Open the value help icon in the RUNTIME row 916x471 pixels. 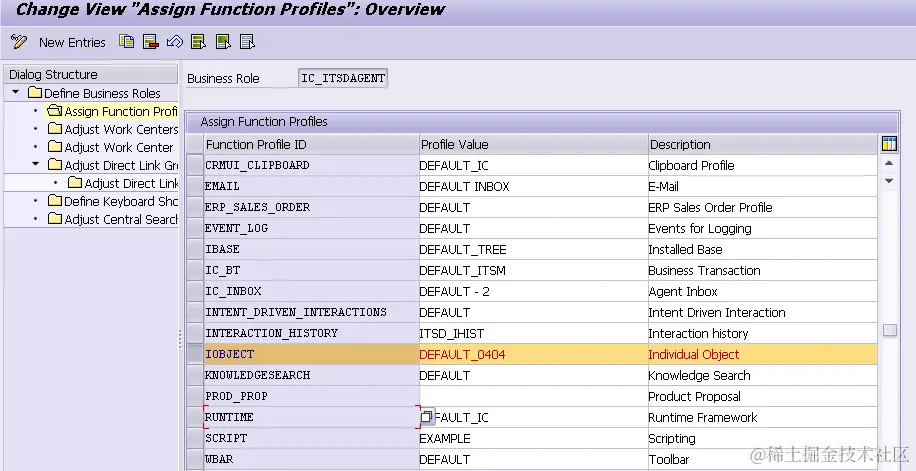click(x=427, y=417)
